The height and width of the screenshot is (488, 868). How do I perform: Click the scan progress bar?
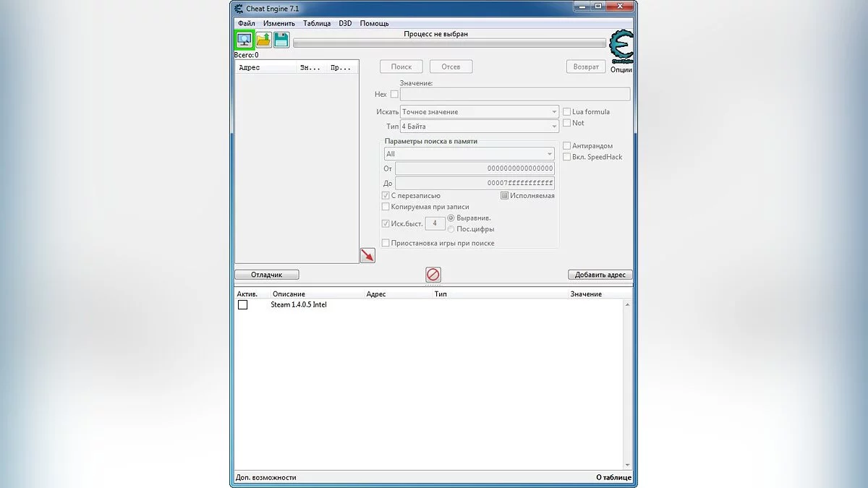[x=449, y=43]
